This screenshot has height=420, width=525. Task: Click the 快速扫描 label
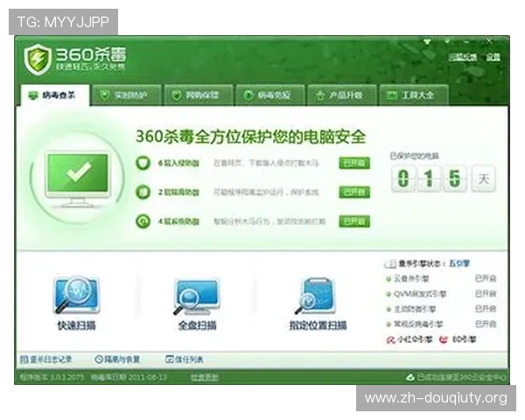pos(77,325)
